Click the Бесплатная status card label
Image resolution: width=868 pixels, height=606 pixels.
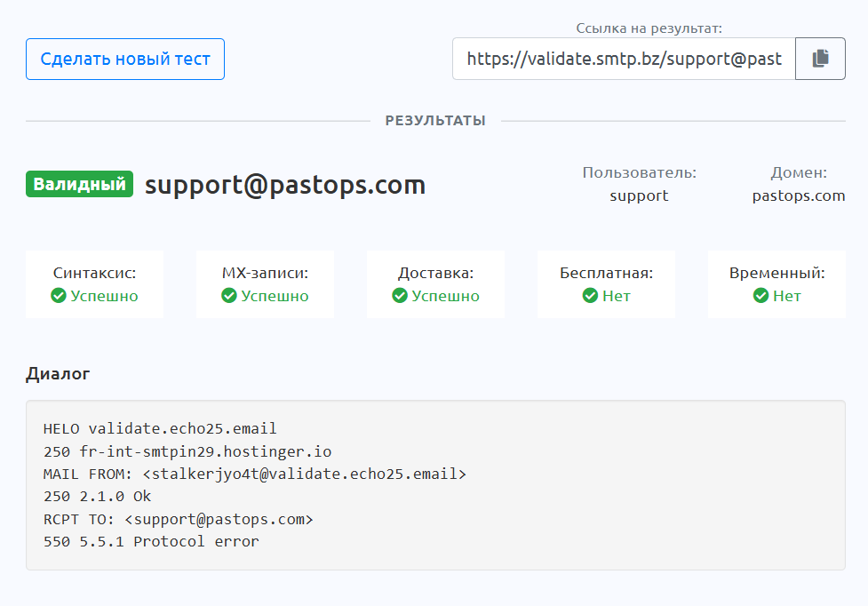click(606, 273)
